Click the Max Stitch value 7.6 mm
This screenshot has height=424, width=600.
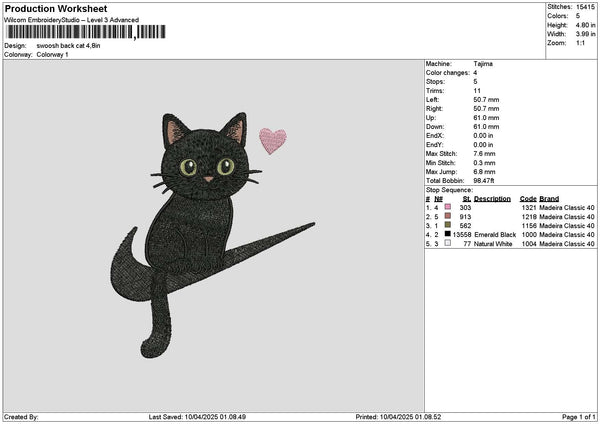484,154
